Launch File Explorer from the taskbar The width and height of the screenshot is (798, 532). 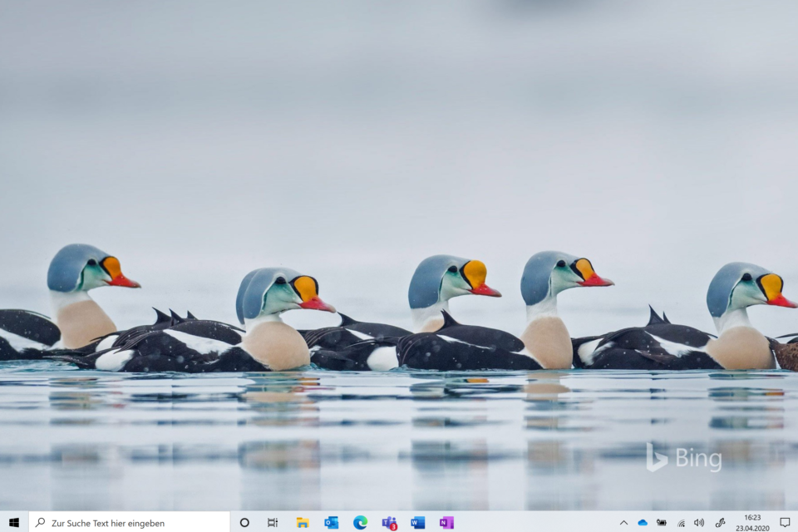(303, 522)
